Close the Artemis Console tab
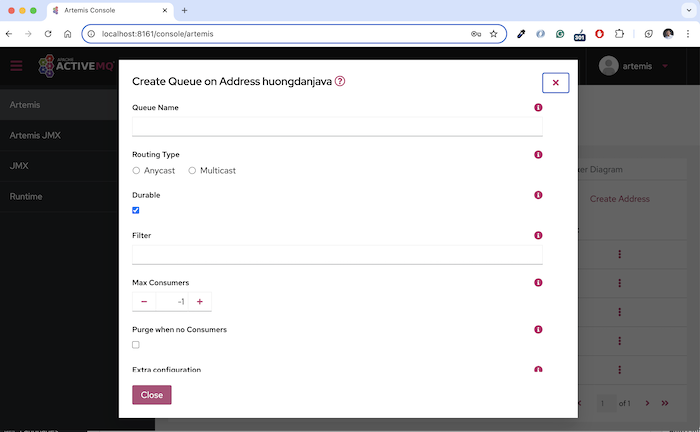Viewport: 700px width, 432px height. [165, 10]
